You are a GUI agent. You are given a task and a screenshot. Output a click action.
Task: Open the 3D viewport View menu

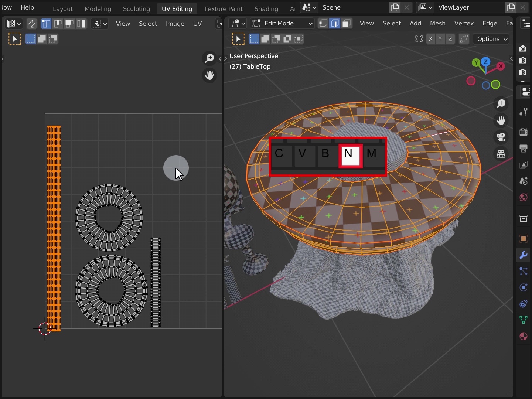tap(367, 24)
